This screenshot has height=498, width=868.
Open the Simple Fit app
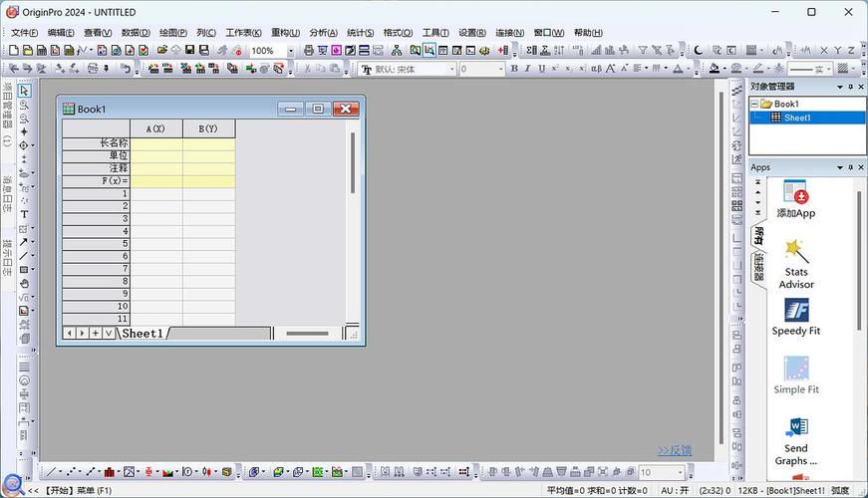[796, 375]
